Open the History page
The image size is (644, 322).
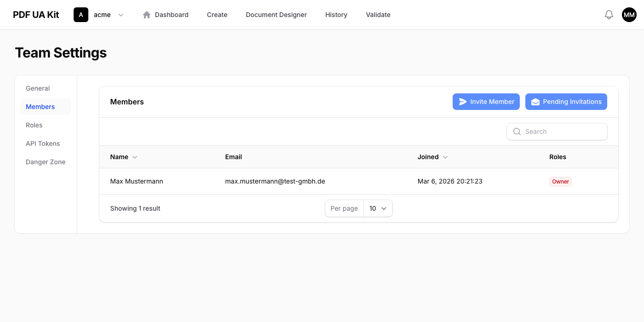(336, 15)
